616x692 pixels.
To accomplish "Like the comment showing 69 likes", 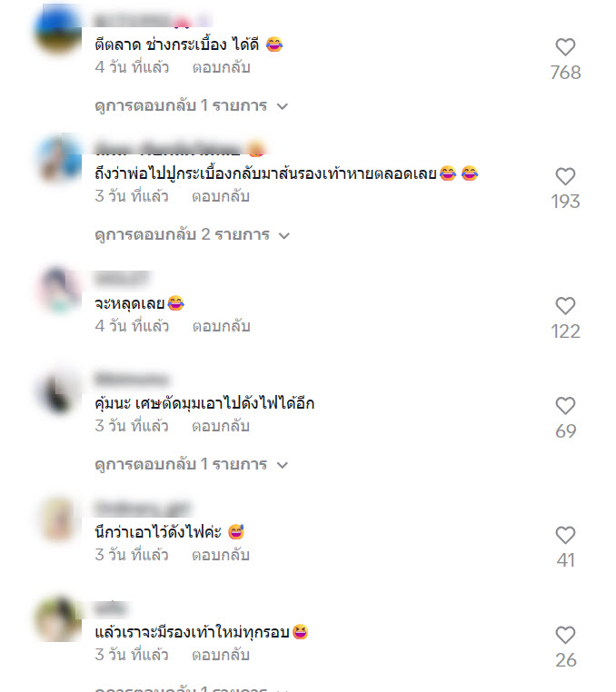I will point(565,406).
